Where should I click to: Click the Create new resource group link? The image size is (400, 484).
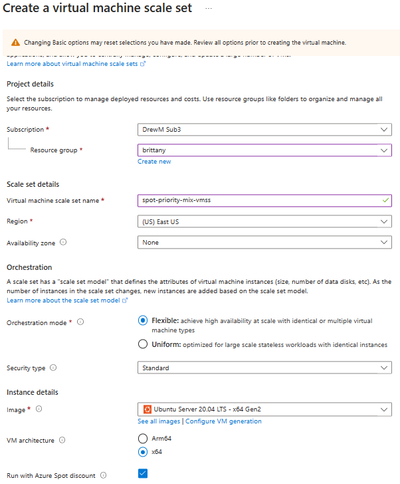(154, 162)
